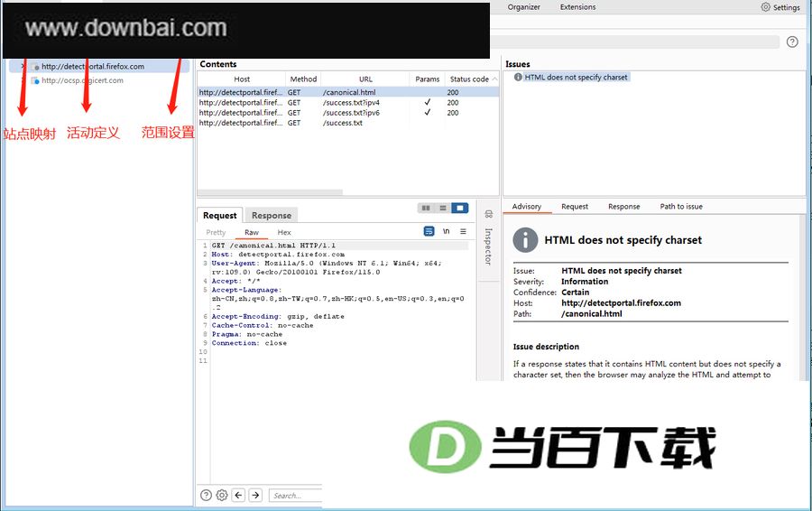Select the Request tab in message editor
This screenshot has height=511, width=812.
tap(219, 215)
